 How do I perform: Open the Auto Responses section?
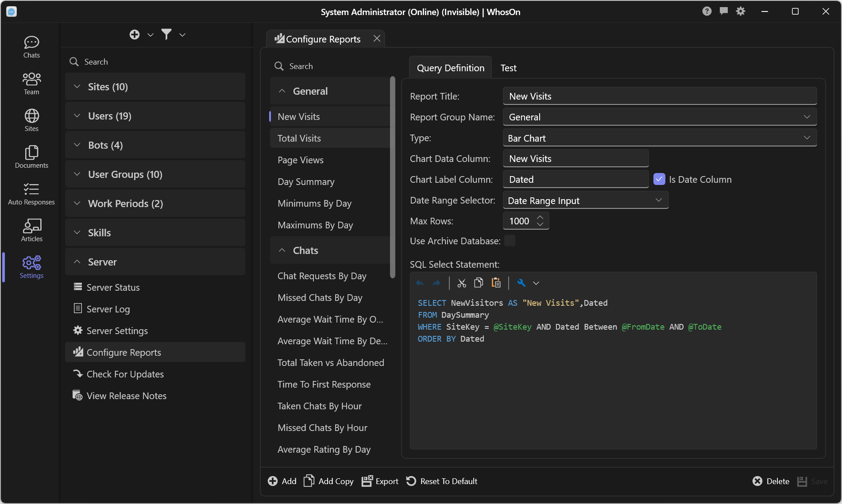click(x=31, y=194)
